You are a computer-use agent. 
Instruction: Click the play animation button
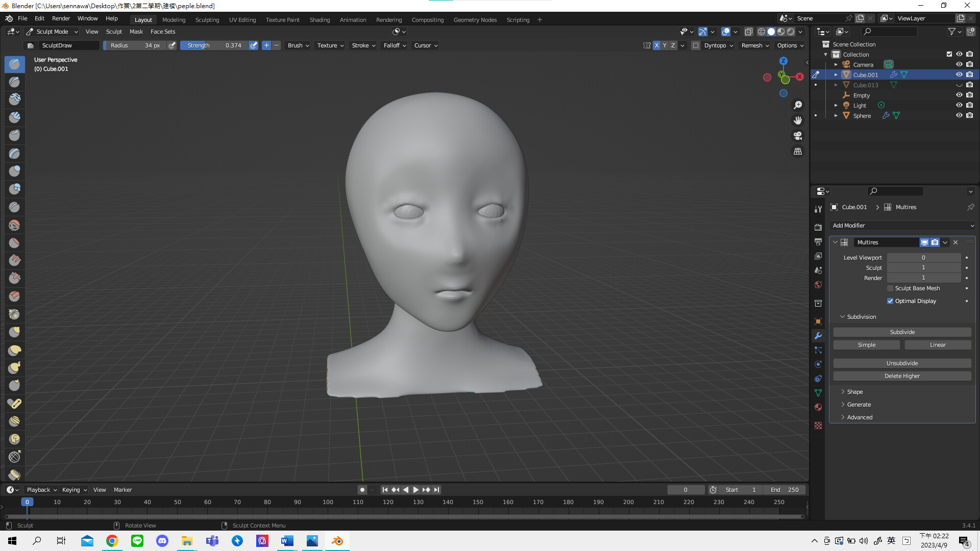tap(416, 490)
